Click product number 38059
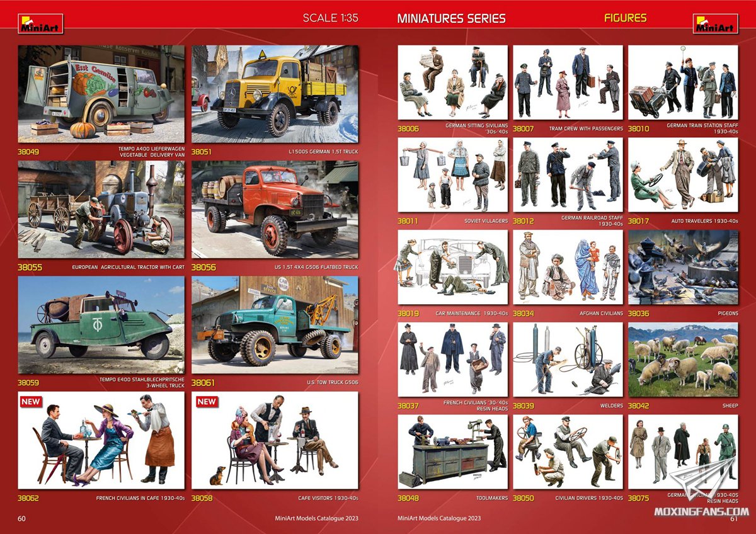The height and width of the screenshot is (534, 756). [29, 382]
